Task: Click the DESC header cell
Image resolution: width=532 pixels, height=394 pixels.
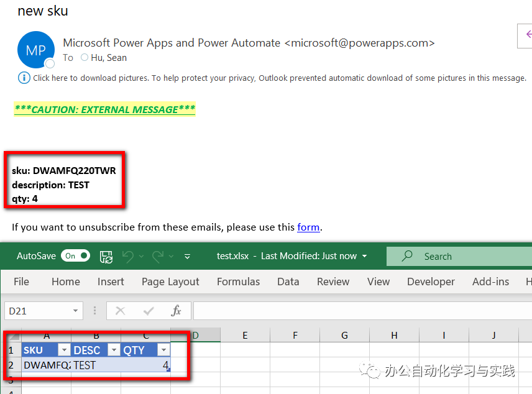Action: (x=96, y=350)
